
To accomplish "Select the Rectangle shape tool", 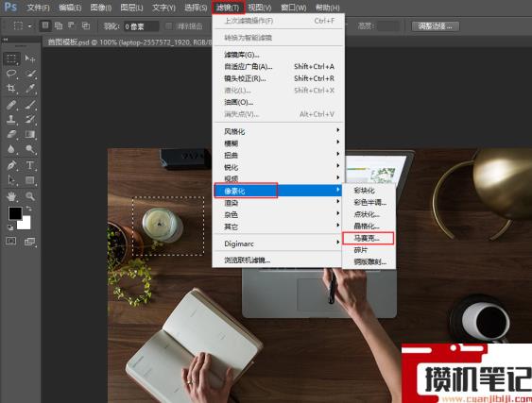I will tap(30, 180).
